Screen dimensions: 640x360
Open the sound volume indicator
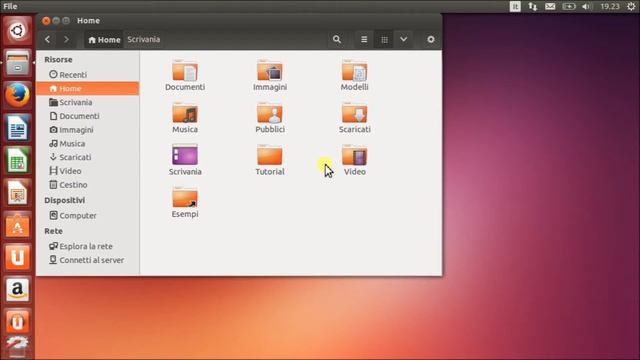pyautogui.click(x=587, y=6)
